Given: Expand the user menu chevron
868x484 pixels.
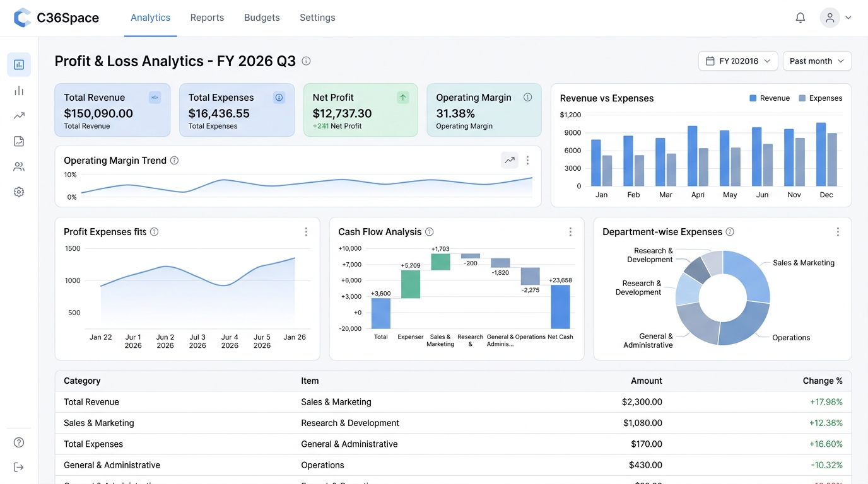Looking at the screenshot, I should (848, 18).
